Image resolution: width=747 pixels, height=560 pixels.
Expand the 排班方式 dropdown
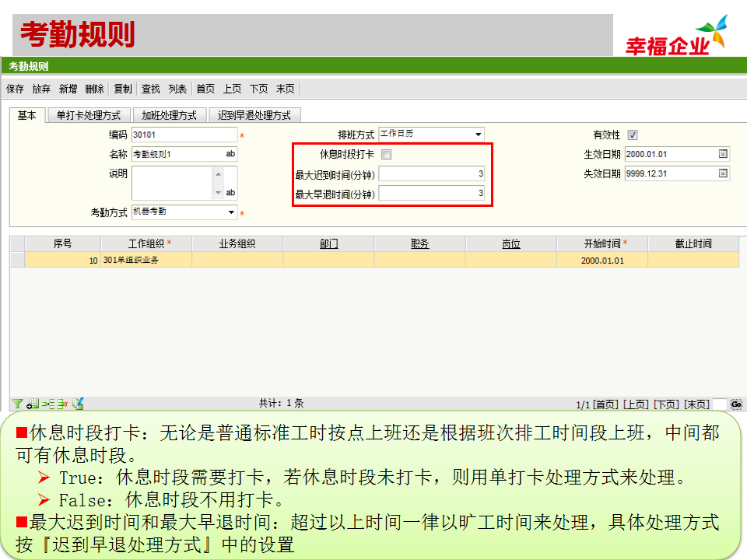[478, 135]
